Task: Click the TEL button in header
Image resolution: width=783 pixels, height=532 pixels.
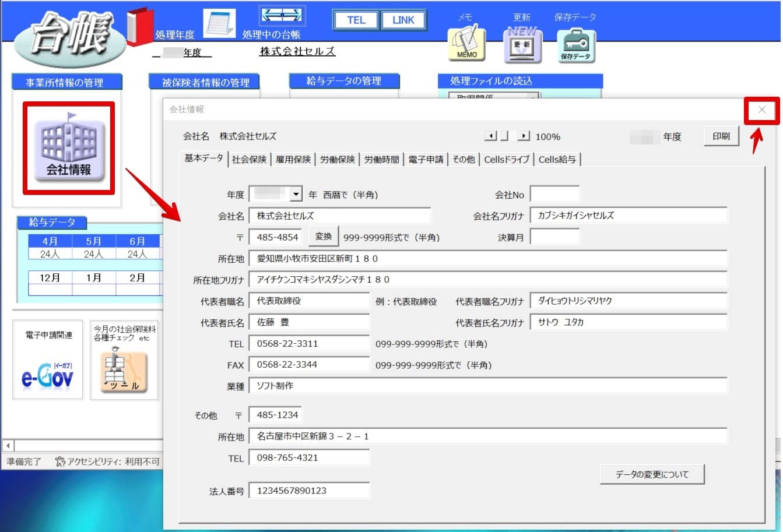Action: pyautogui.click(x=356, y=20)
